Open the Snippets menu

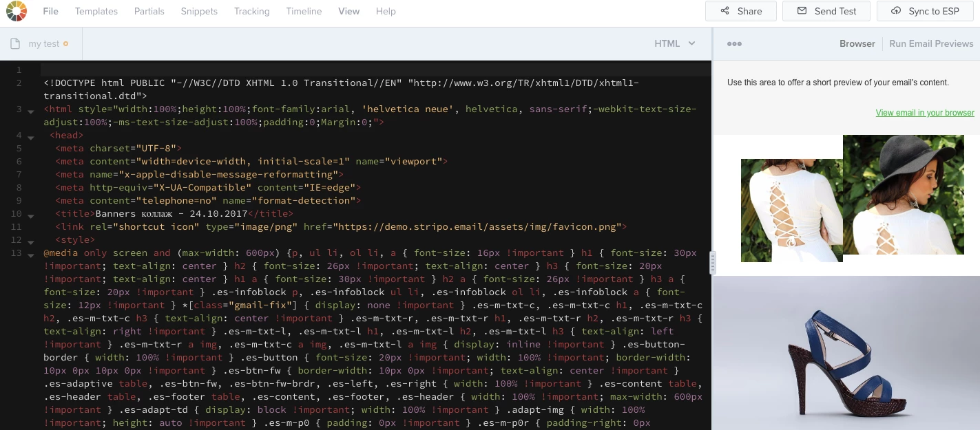tap(199, 11)
